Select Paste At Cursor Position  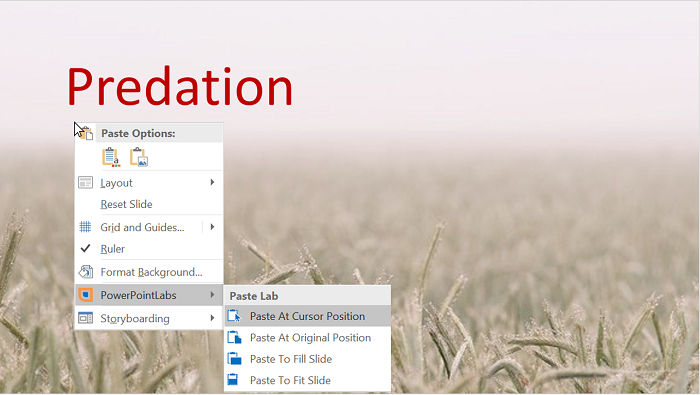(308, 316)
